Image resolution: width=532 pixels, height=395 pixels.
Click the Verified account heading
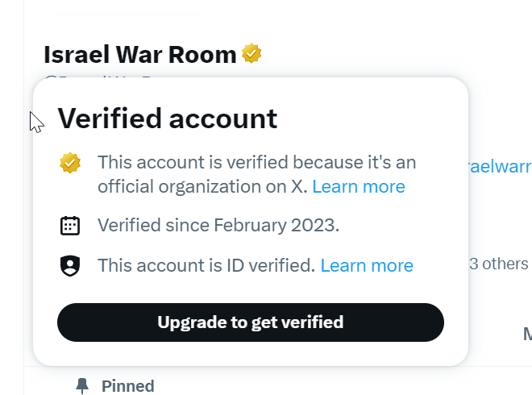tap(167, 118)
